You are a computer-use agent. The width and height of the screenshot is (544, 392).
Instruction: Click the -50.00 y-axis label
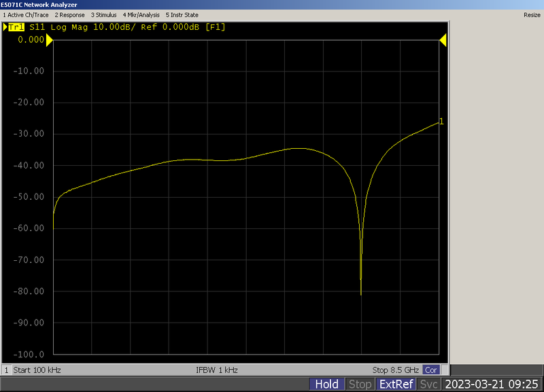pyautogui.click(x=29, y=197)
